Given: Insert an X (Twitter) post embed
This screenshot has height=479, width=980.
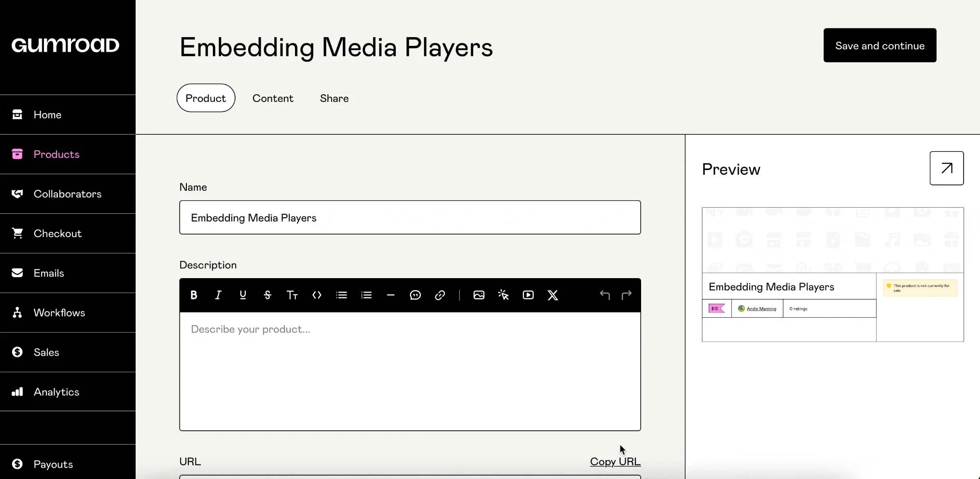Looking at the screenshot, I should tap(553, 295).
